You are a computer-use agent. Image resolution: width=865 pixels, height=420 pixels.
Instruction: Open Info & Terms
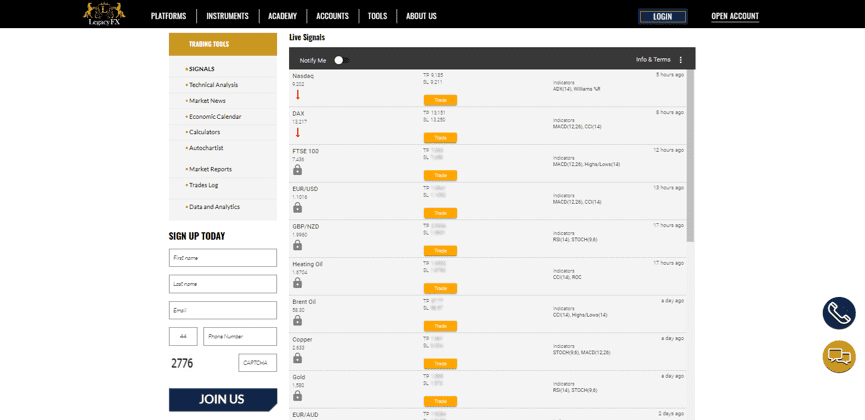click(x=653, y=60)
